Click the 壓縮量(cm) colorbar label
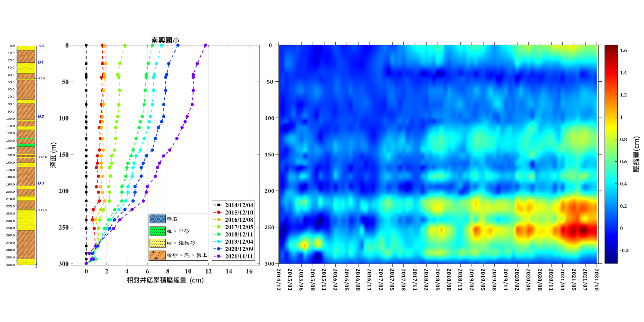 [x=636, y=154]
